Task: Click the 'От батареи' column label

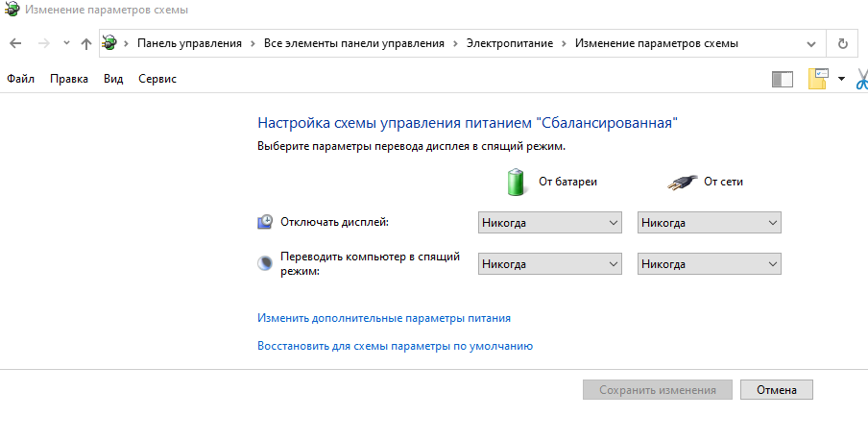Action: (x=568, y=182)
